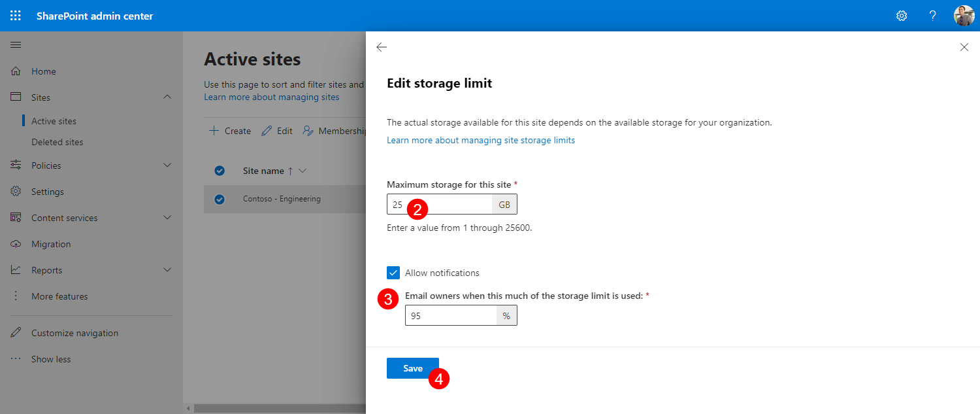The height and width of the screenshot is (414, 980).
Task: Open the Migration section icon
Action: tap(16, 243)
